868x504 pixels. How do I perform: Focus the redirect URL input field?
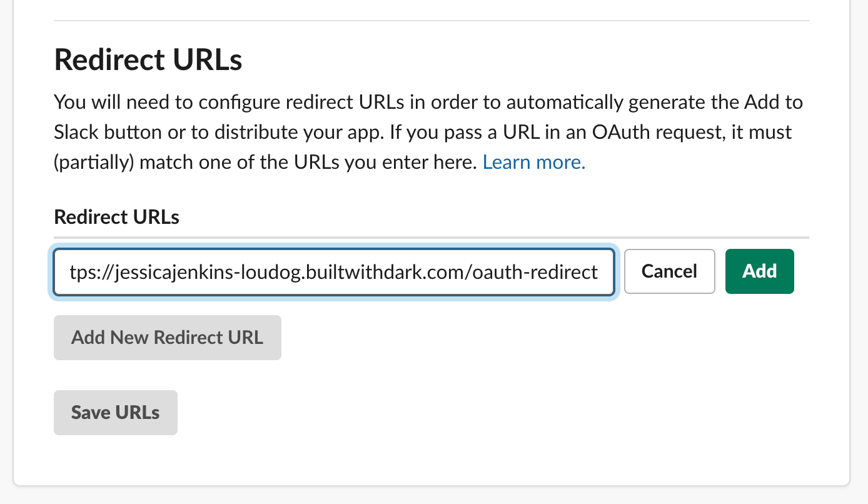tap(334, 272)
